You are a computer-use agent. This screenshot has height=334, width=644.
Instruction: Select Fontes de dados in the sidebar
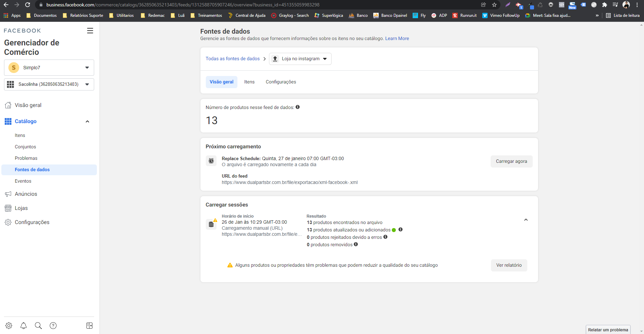(49, 170)
